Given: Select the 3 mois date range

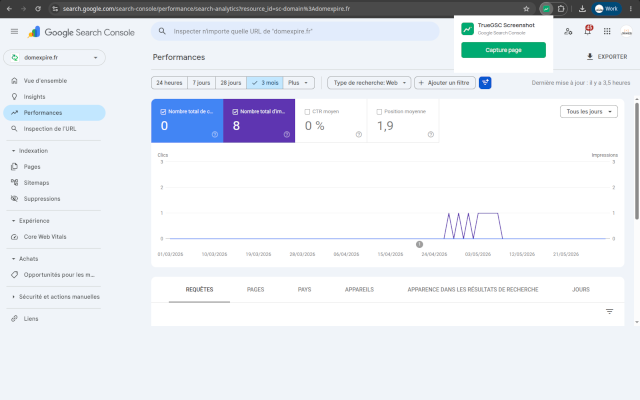Looking at the screenshot, I should 264,83.
